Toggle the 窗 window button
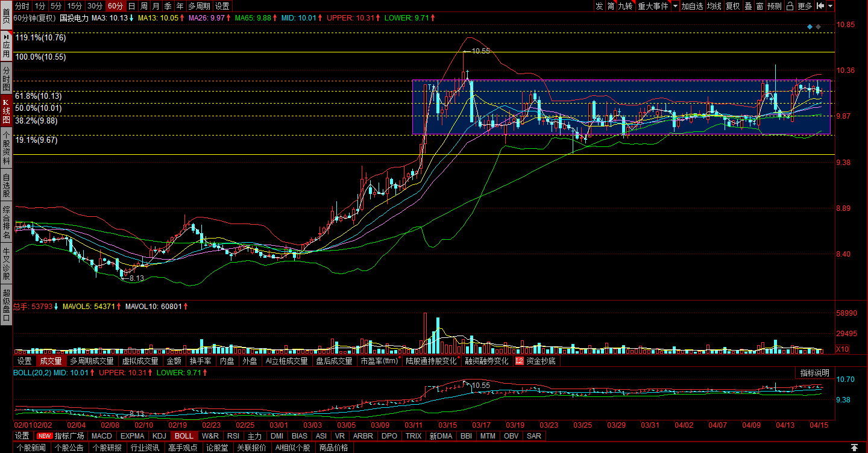 pyautogui.click(x=760, y=6)
